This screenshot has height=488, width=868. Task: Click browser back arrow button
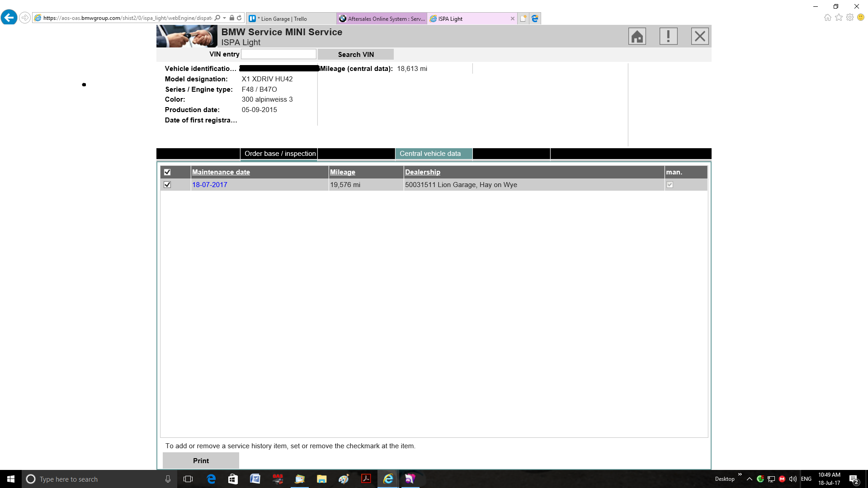(9, 18)
